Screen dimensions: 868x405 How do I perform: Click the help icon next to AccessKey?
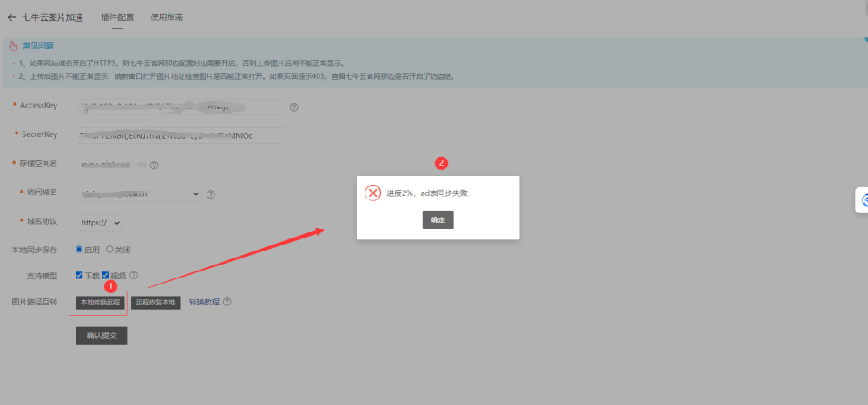[294, 108]
